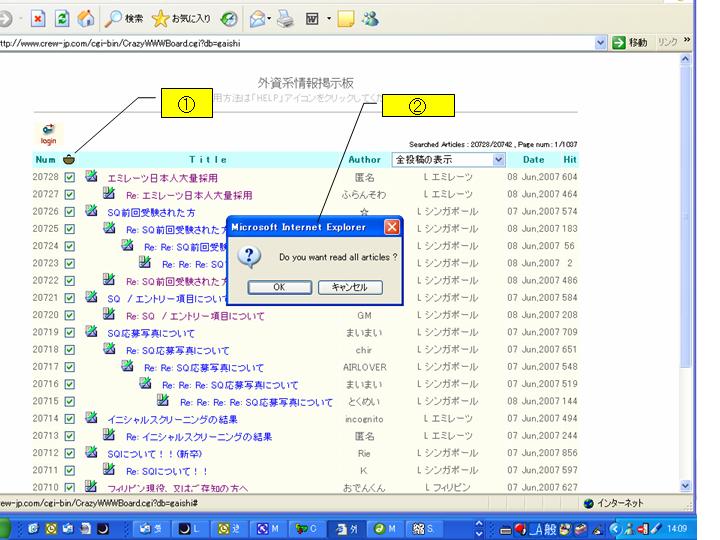Go to the browser Home page

click(x=85, y=18)
